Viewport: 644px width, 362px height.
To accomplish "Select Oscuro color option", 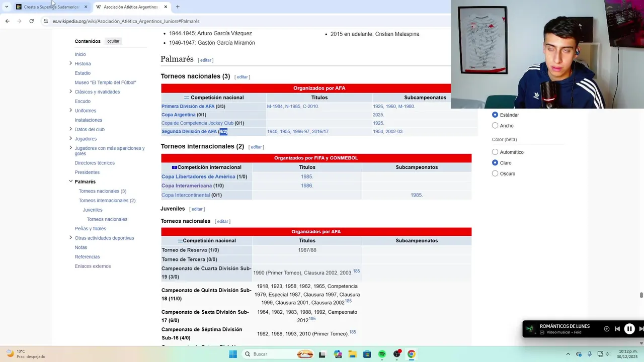I will (x=495, y=173).
